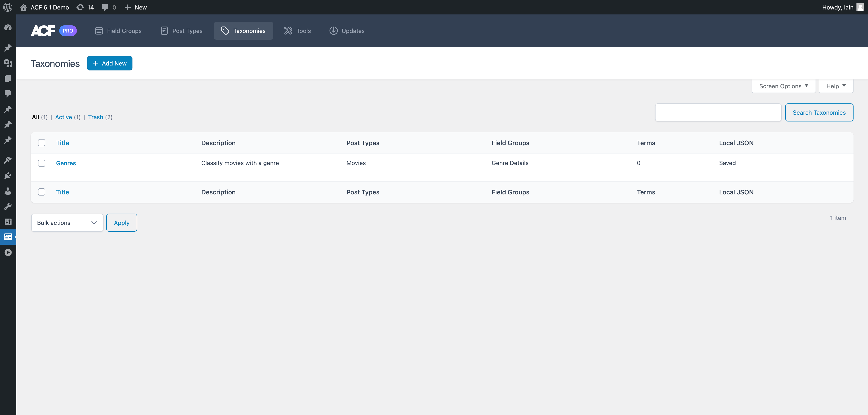Open the Bulk actions dropdown

(x=67, y=222)
